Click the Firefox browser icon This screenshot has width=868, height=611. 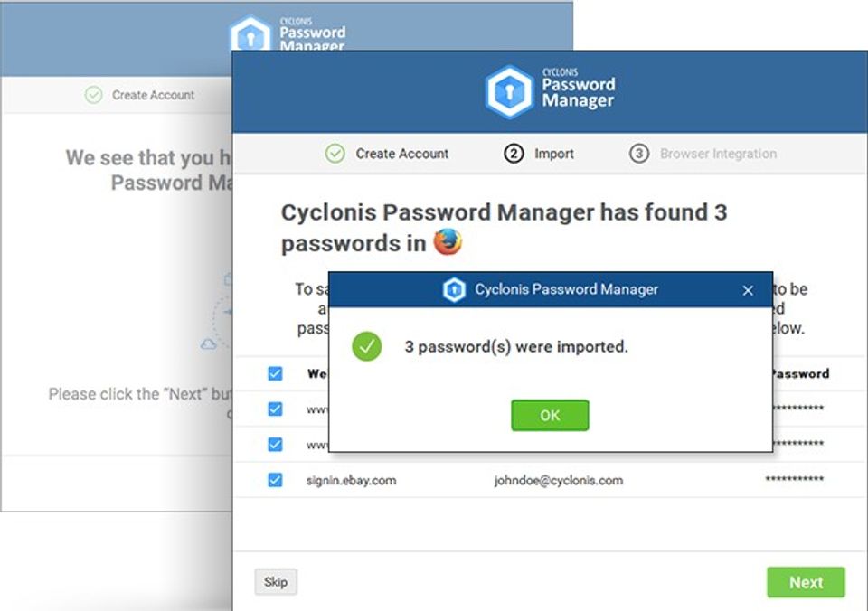point(448,243)
